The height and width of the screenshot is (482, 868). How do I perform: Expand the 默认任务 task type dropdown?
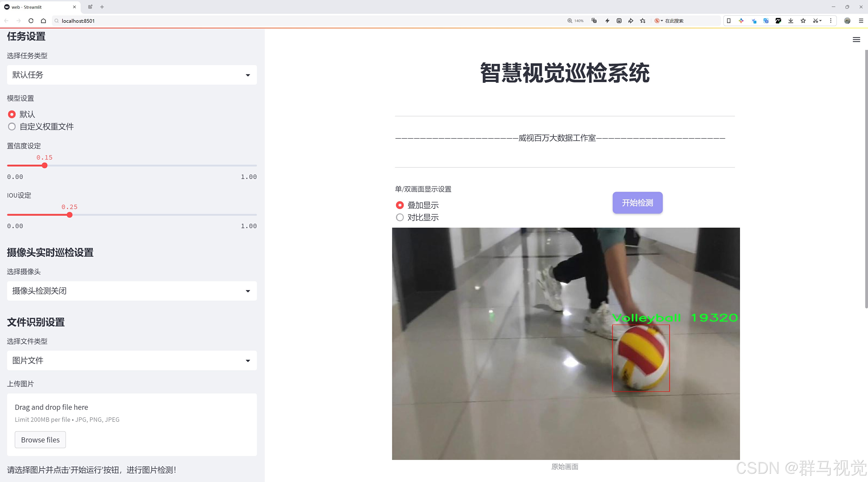132,75
